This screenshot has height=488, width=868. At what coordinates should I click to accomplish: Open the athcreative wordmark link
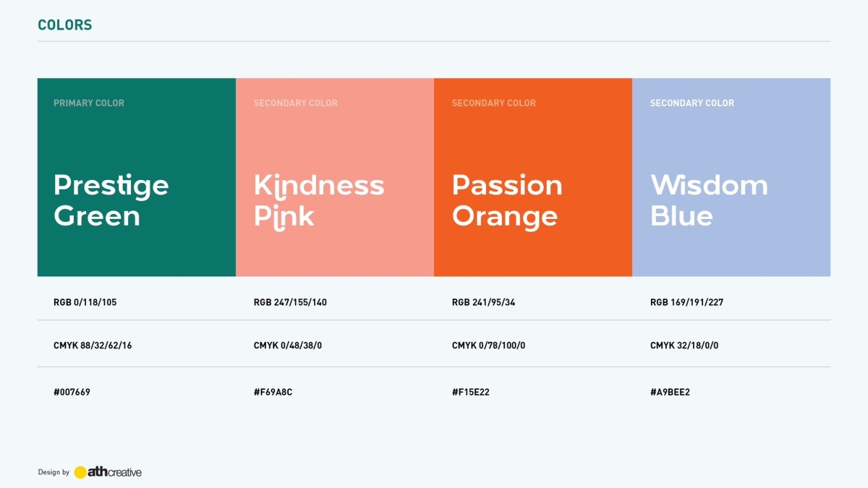point(115,473)
